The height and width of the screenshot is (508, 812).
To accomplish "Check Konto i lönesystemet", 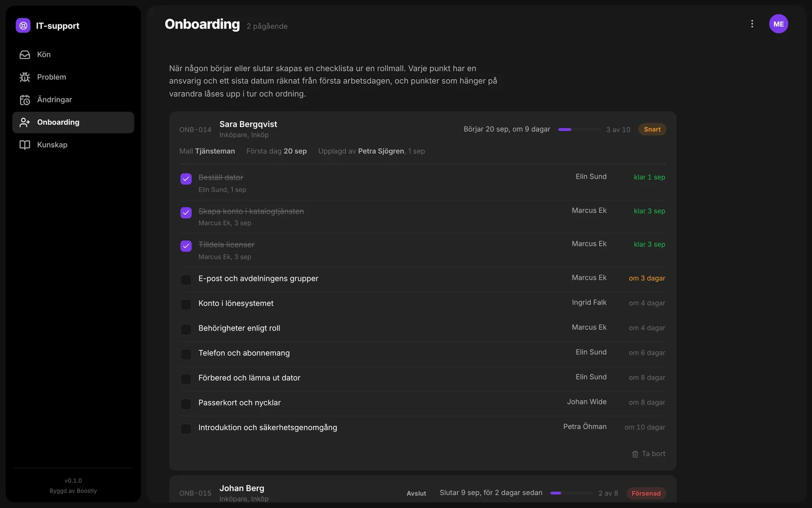I will pos(186,305).
